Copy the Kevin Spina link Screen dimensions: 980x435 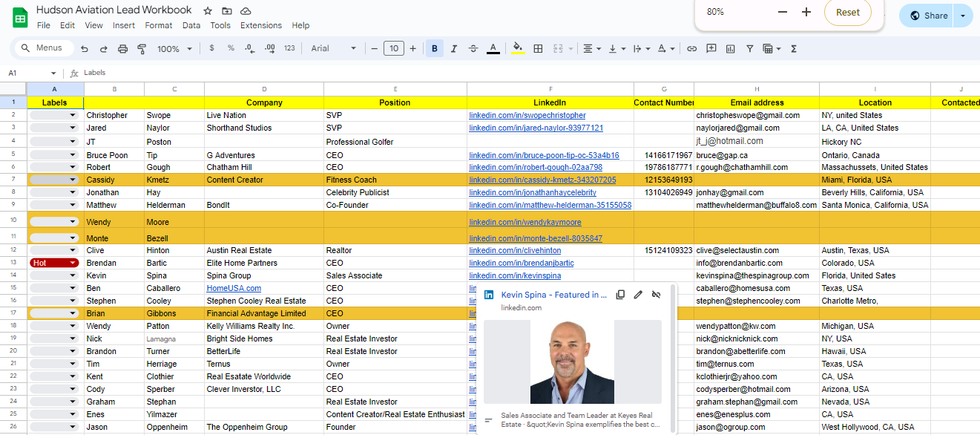tap(621, 295)
